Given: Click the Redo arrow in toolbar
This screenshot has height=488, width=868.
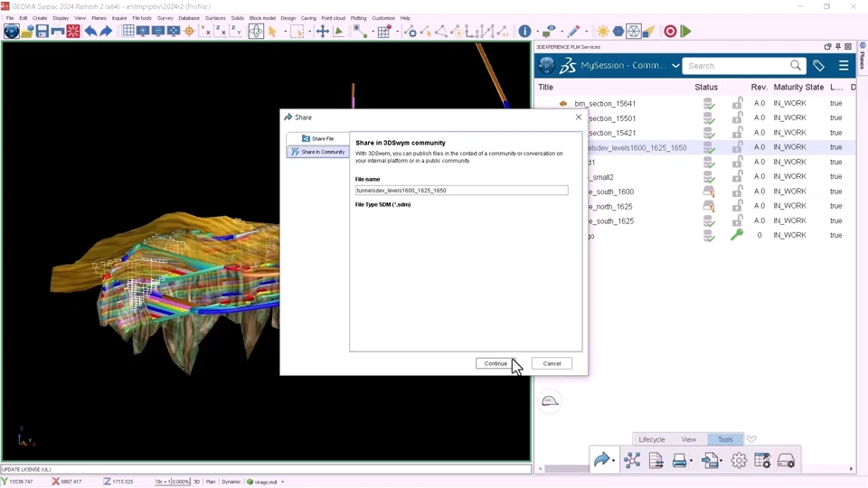Looking at the screenshot, I should [105, 31].
